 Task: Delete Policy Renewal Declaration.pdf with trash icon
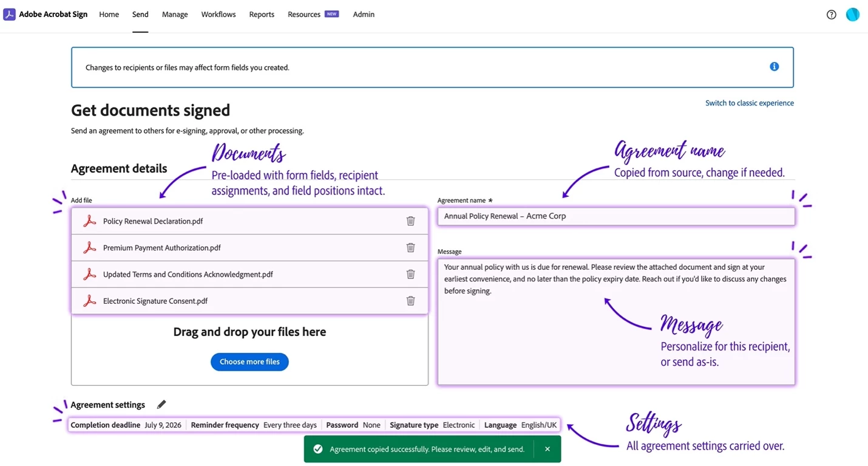coord(410,221)
